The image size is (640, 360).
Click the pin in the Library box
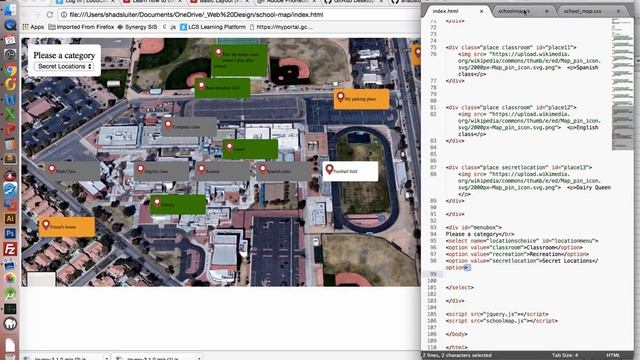tap(157, 202)
